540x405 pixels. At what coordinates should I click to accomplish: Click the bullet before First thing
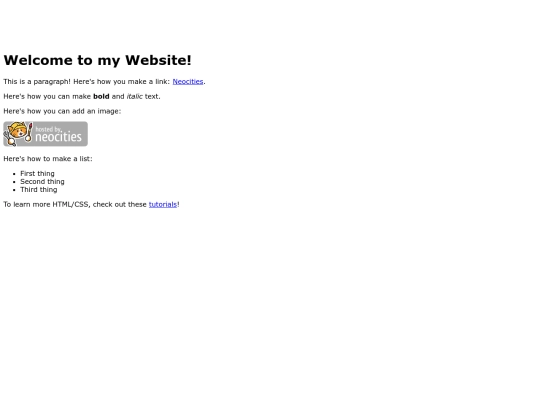click(x=14, y=174)
